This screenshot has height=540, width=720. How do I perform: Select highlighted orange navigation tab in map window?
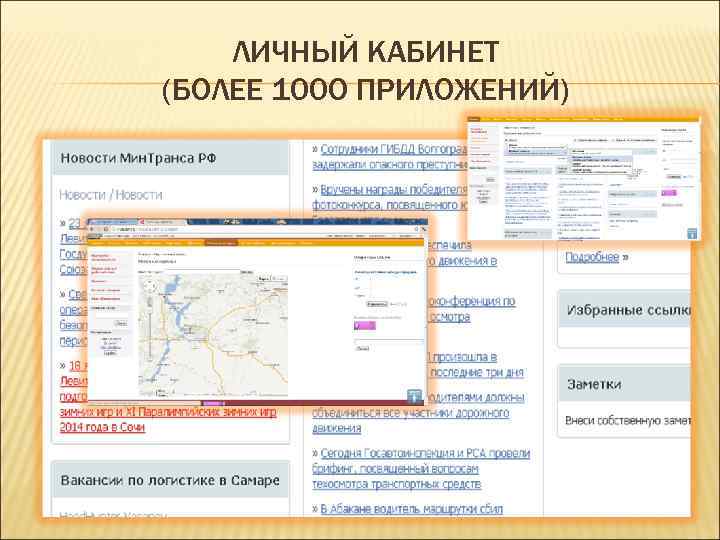[221, 242]
